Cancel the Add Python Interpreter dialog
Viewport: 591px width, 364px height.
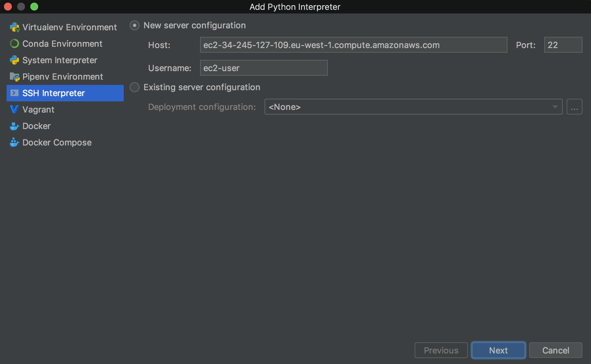(x=555, y=350)
